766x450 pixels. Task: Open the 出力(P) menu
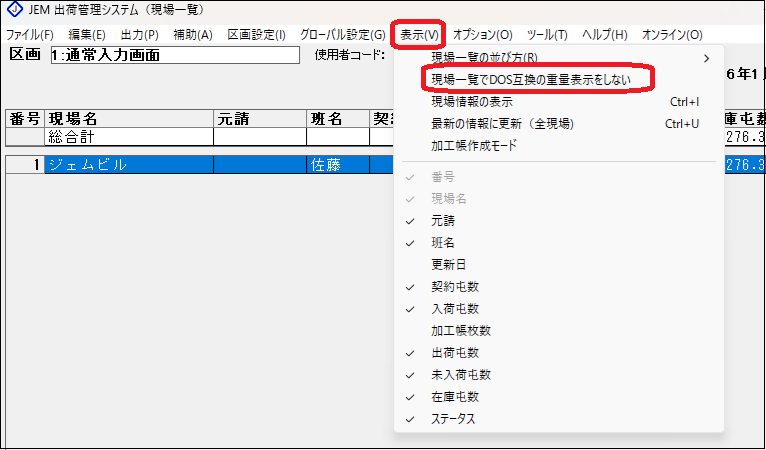pyautogui.click(x=139, y=35)
